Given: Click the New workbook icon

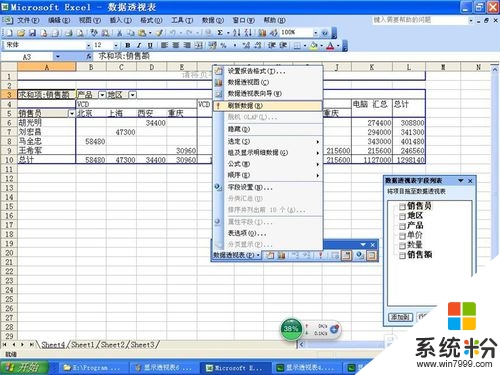Looking at the screenshot, I should tap(9, 33).
